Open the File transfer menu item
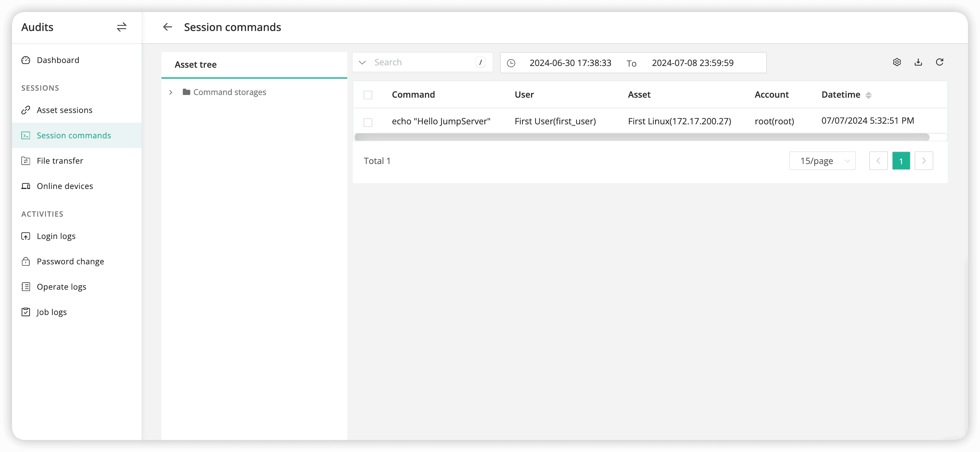The image size is (980, 452). (60, 161)
